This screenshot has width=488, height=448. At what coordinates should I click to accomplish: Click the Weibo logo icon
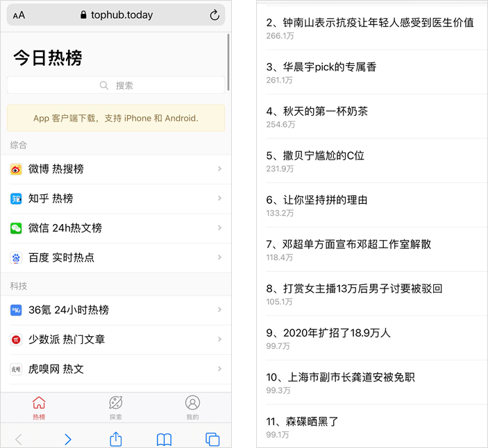(16, 169)
